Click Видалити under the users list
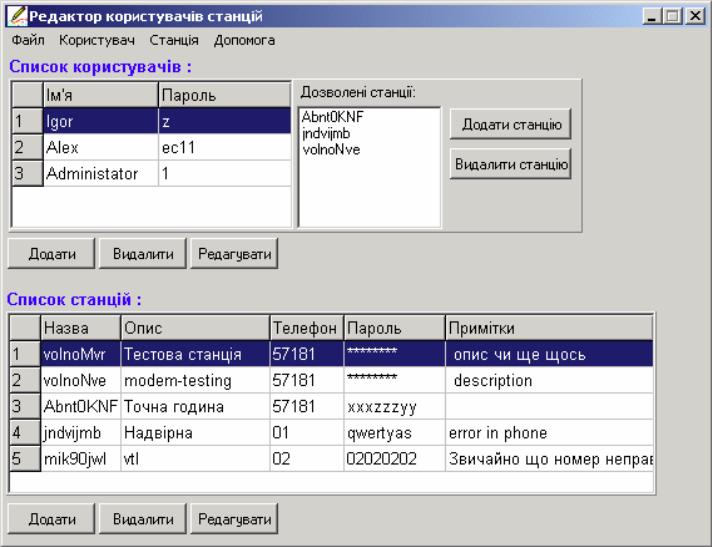The image size is (712, 547). click(x=143, y=253)
